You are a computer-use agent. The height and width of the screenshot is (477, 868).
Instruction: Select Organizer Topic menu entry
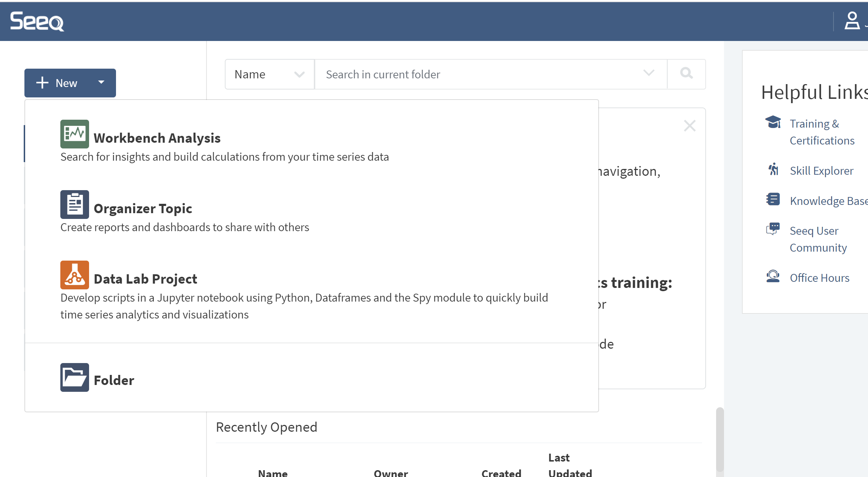[x=143, y=209]
